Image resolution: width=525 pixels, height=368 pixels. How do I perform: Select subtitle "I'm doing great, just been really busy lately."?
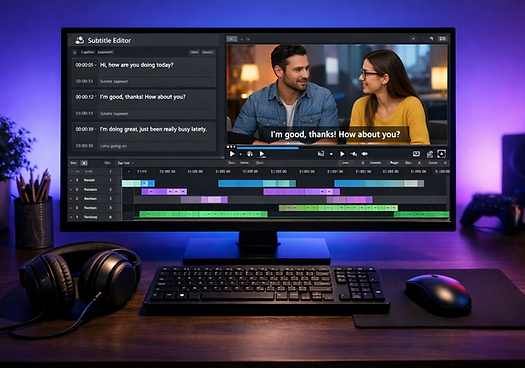point(153,129)
